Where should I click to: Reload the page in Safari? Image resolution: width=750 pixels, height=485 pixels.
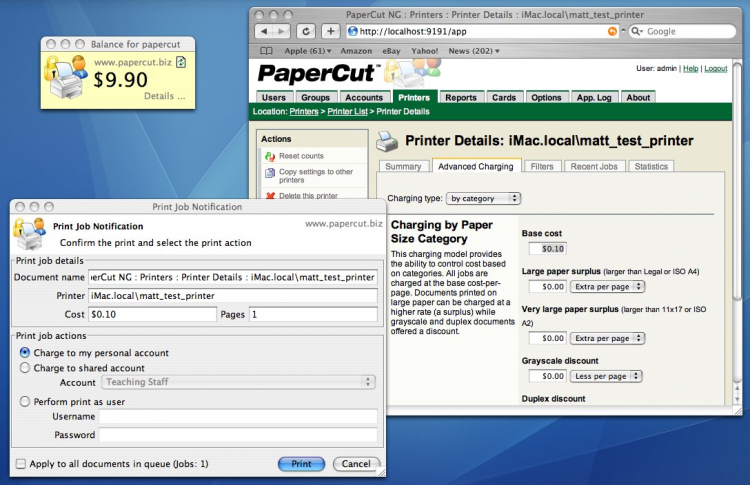(x=306, y=32)
